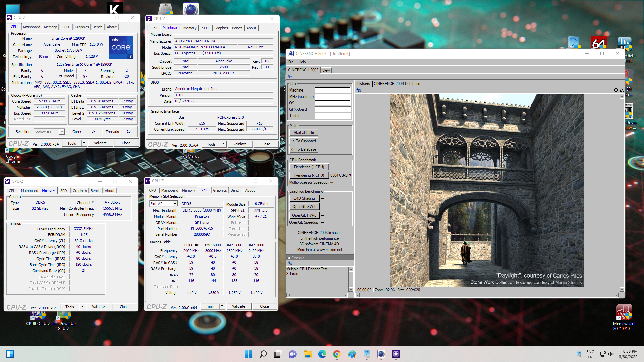Image resolution: width=644 pixels, height=362 pixels.
Task: Click the To Clipboard button
Action: pos(304,141)
